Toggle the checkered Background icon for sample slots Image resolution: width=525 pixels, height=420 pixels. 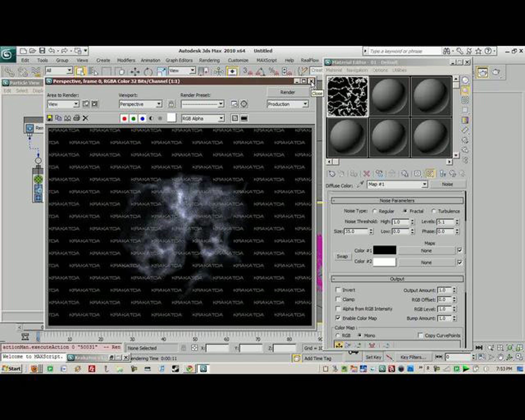(465, 100)
